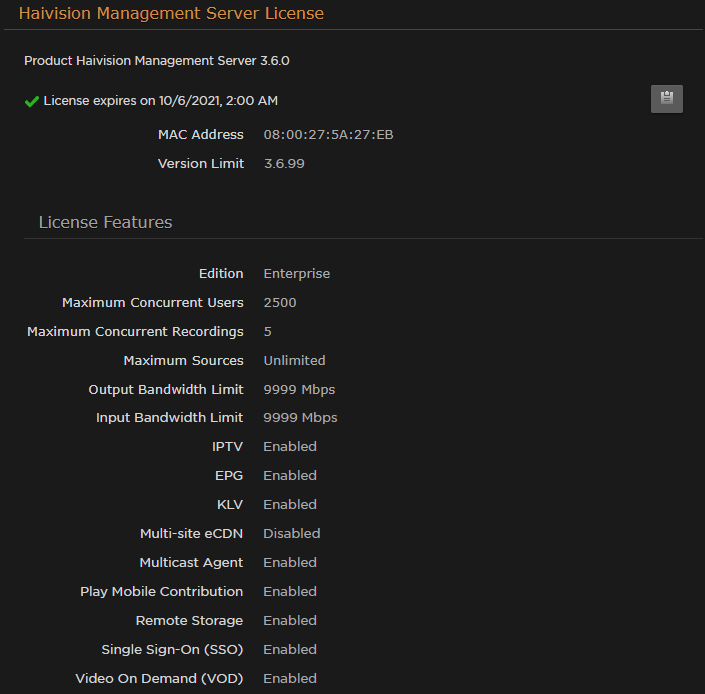Select the Product Haivision Management Server 3.6.0 text
705x694 pixels.
(x=157, y=61)
